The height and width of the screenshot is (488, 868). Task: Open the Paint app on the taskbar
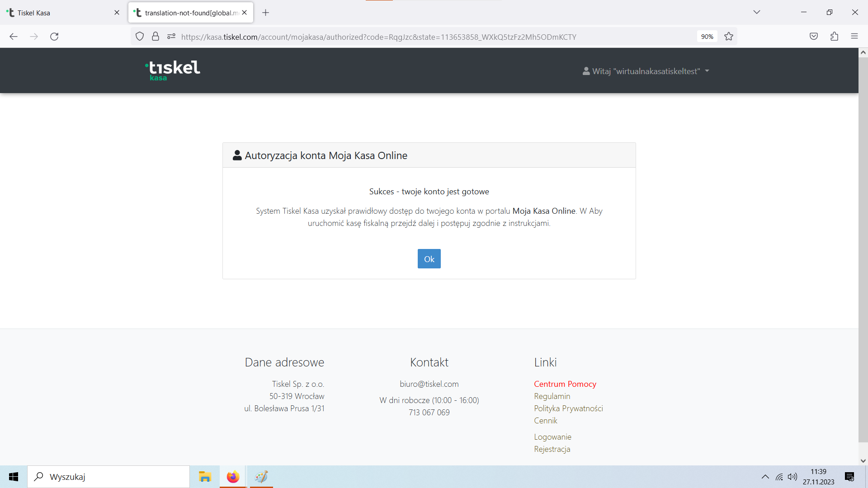tap(261, 477)
